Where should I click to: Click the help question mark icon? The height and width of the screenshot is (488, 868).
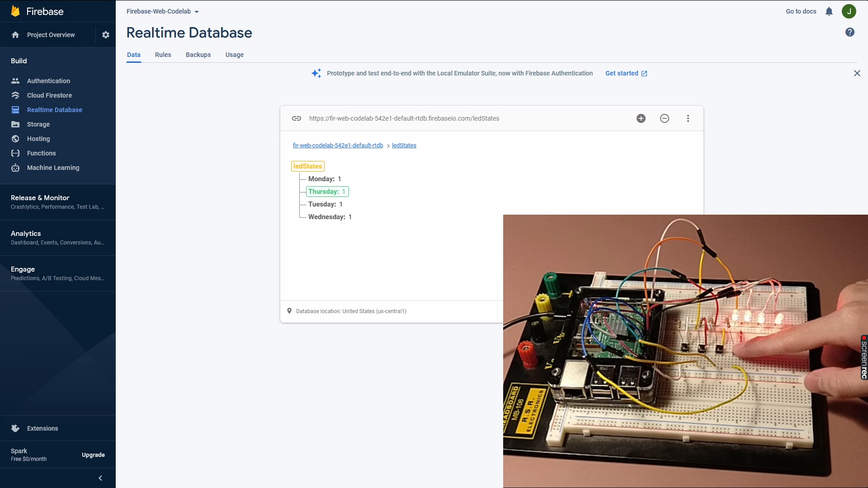(850, 32)
